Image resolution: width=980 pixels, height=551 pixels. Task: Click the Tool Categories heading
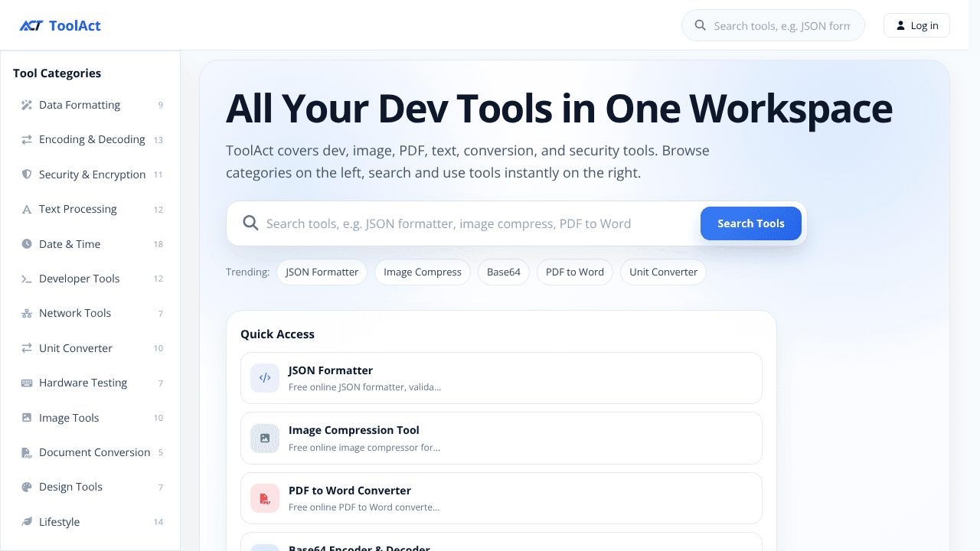point(57,73)
